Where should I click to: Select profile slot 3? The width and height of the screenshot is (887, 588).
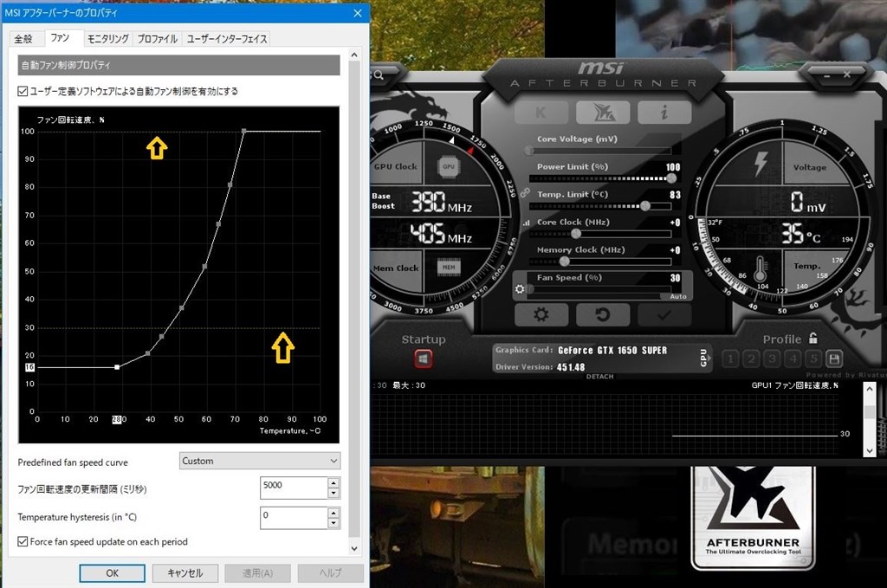coord(772,359)
